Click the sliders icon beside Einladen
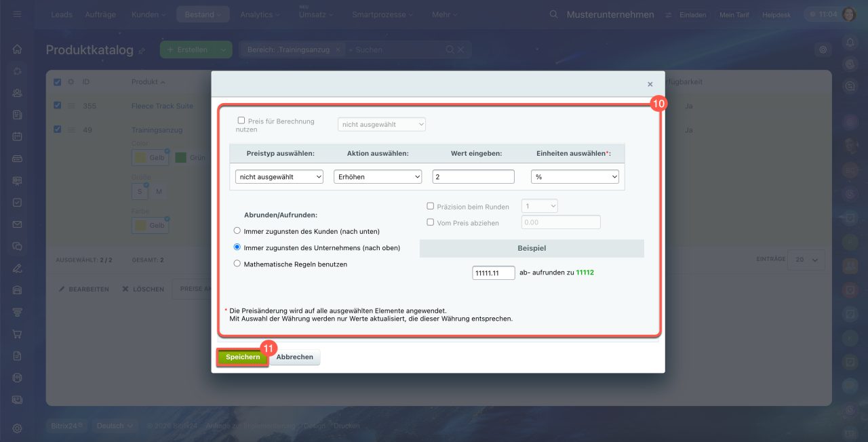 [x=668, y=15]
